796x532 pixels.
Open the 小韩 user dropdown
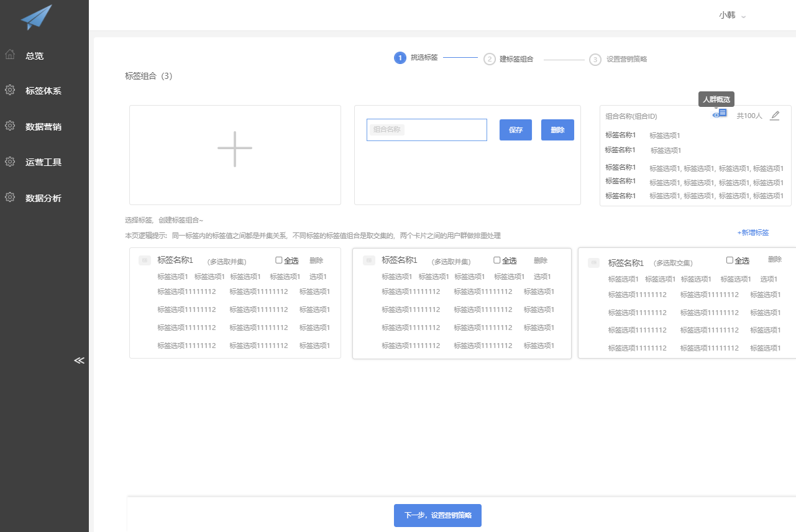733,16
